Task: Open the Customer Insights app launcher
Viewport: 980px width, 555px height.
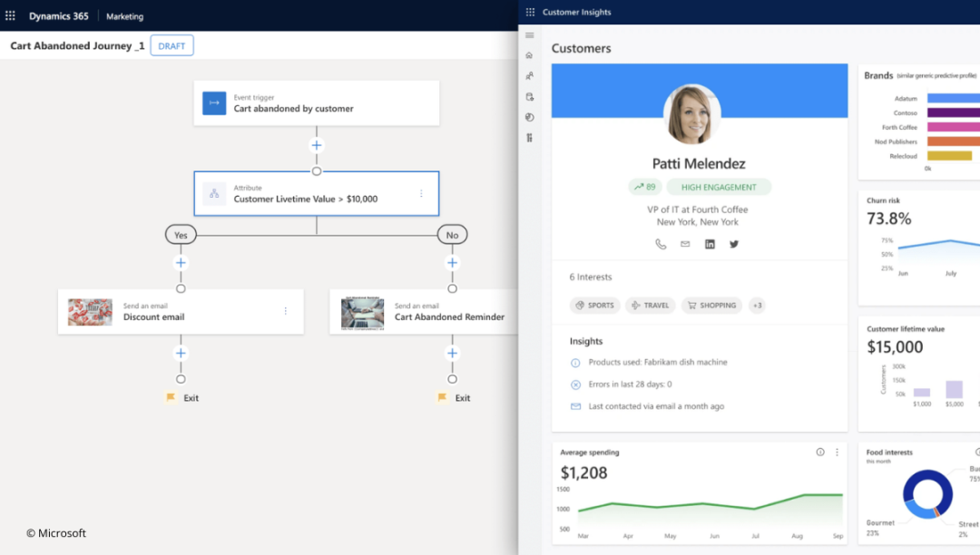Action: pyautogui.click(x=530, y=12)
